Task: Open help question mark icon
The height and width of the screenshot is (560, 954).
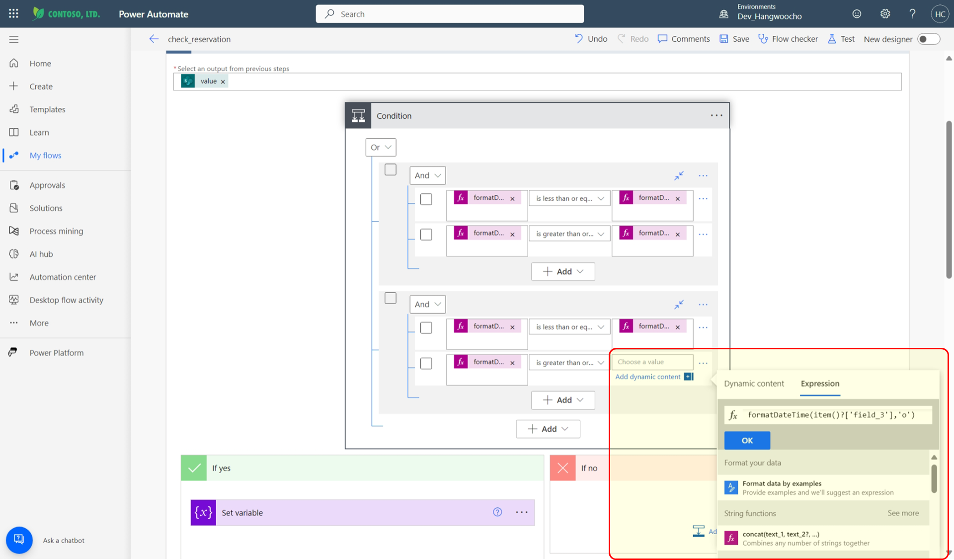Action: click(912, 14)
